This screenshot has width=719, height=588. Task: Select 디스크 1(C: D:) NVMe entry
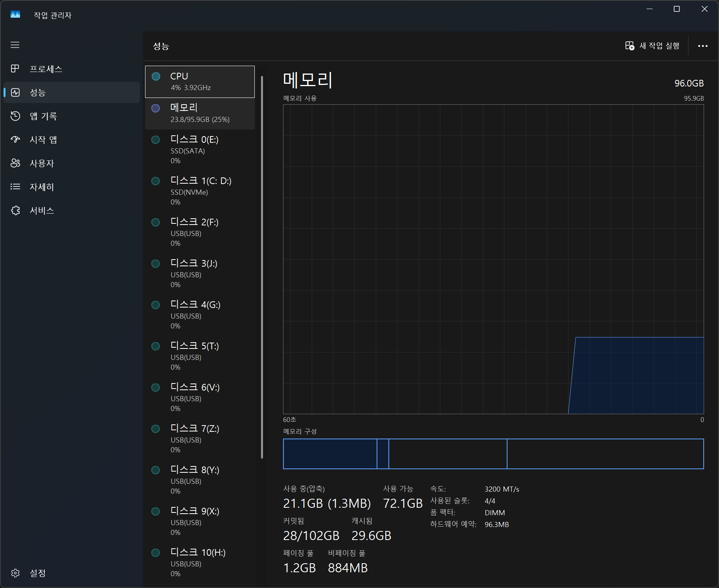pyautogui.click(x=200, y=191)
